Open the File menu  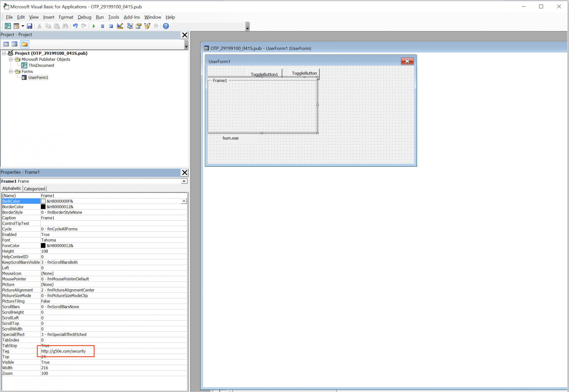[9, 17]
